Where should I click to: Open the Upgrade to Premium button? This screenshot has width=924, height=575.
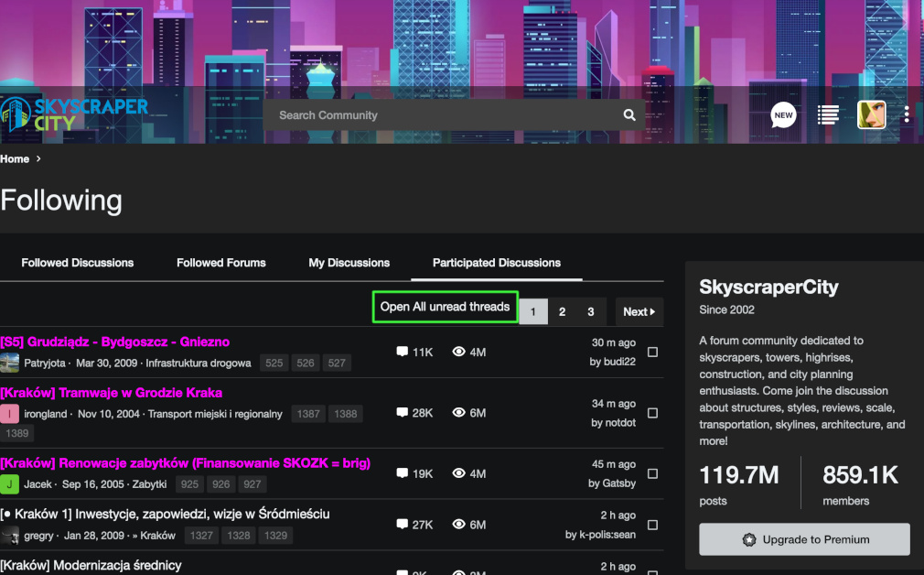click(803, 539)
